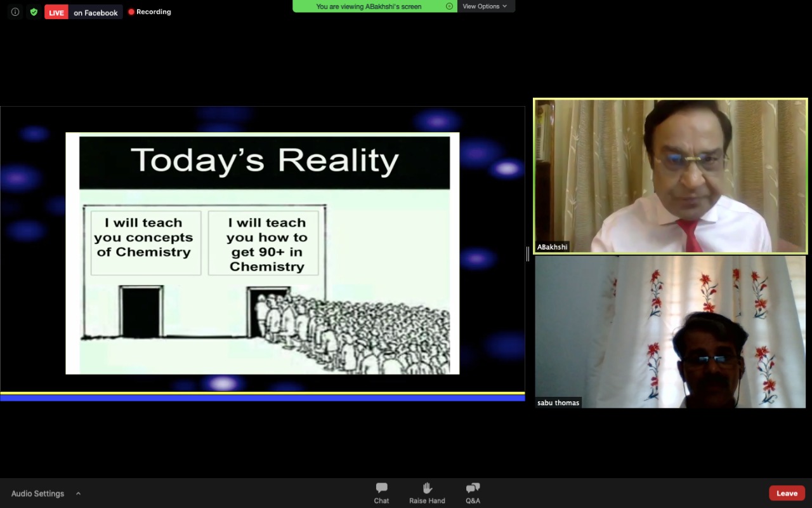The image size is (812, 508).
Task: Select ABakhshi's video thumbnail
Action: tap(670, 176)
